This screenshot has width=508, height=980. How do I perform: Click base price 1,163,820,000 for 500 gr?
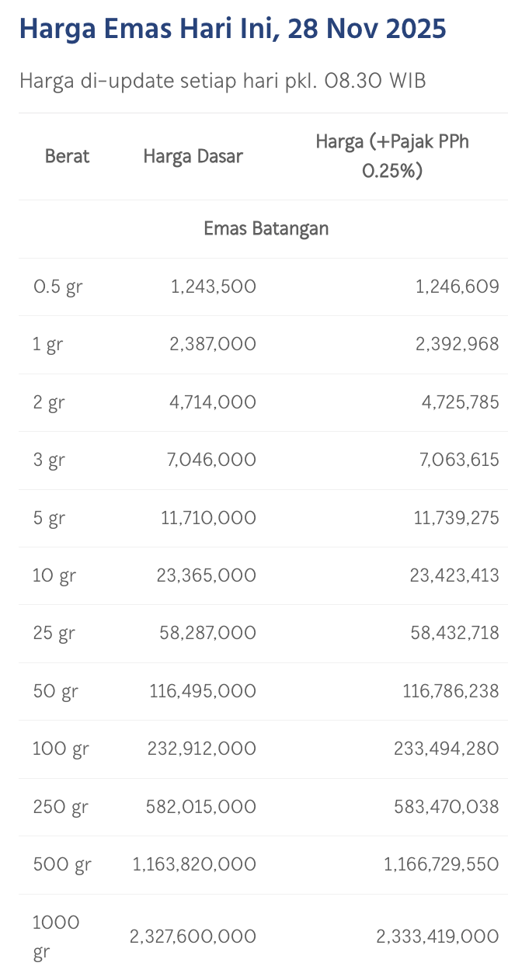194,864
